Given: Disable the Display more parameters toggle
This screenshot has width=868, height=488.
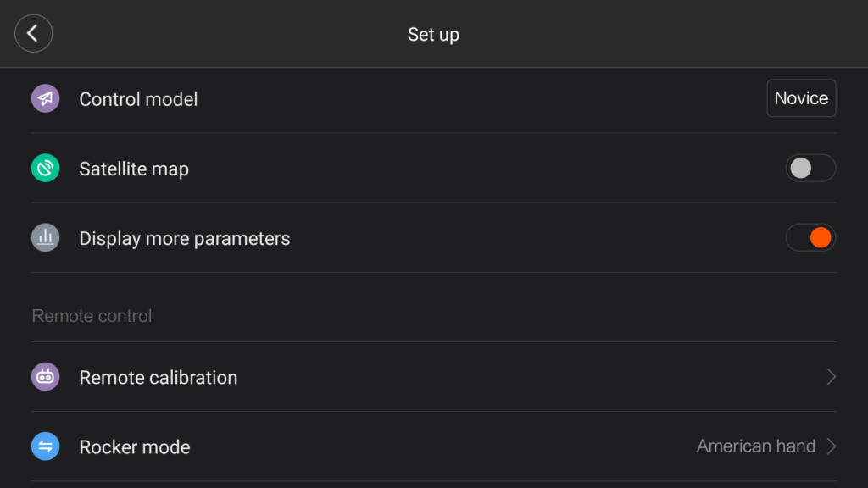Looking at the screenshot, I should tap(810, 238).
